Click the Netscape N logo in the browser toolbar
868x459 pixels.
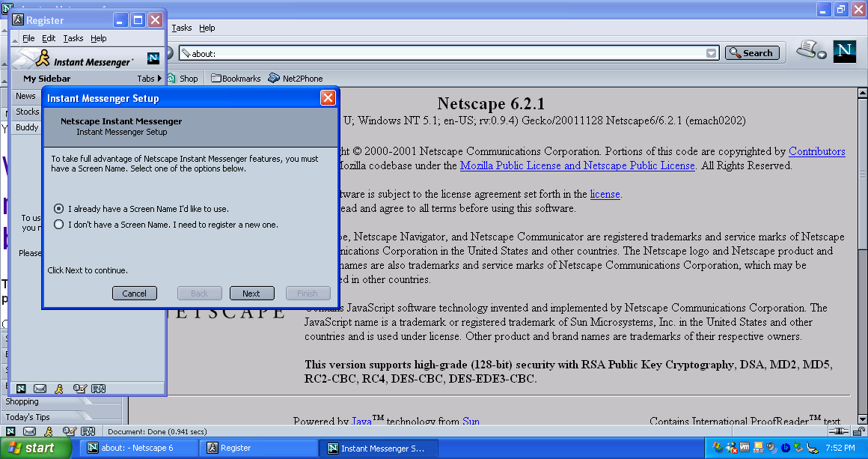[x=844, y=51]
